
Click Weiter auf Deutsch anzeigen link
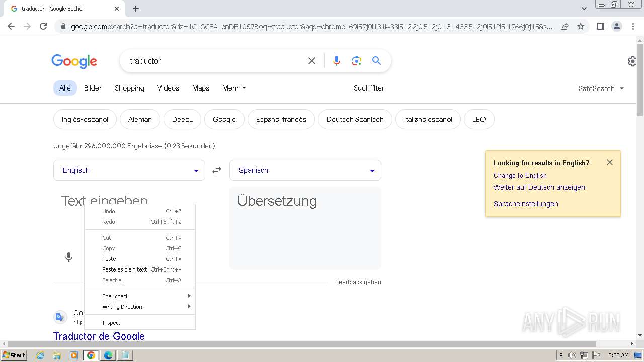(x=539, y=187)
